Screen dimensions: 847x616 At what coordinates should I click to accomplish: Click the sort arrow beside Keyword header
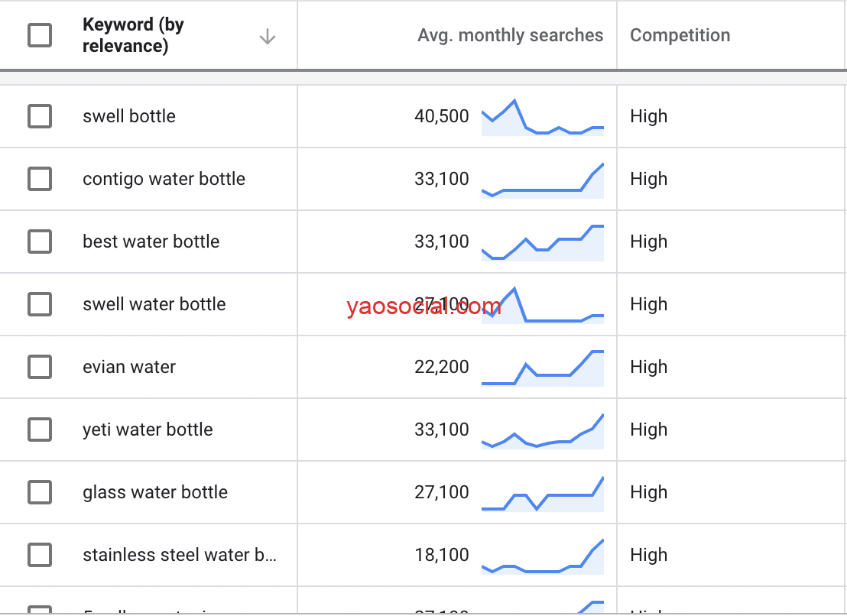[267, 36]
